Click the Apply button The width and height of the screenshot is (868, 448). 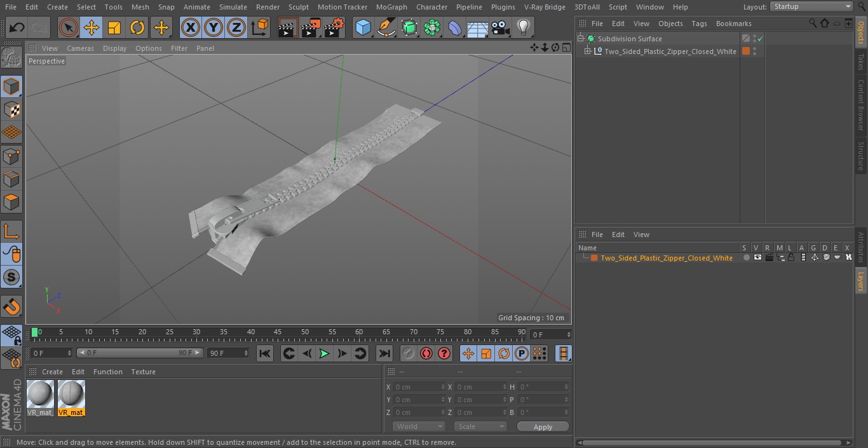[543, 427]
